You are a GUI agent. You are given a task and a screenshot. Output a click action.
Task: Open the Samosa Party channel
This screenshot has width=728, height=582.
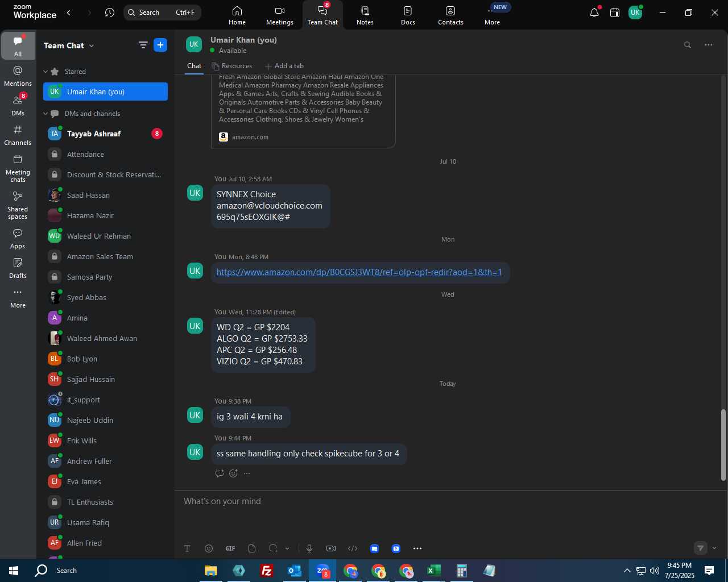pos(105,277)
